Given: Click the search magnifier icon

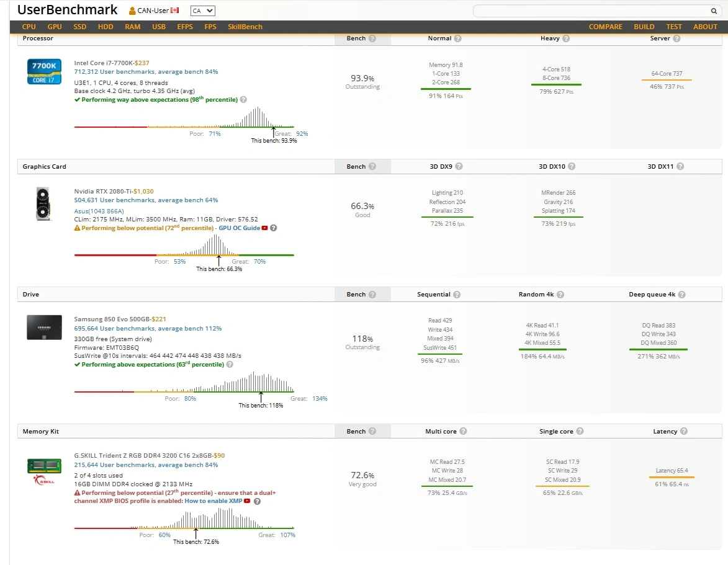Looking at the screenshot, I should coord(714,11).
